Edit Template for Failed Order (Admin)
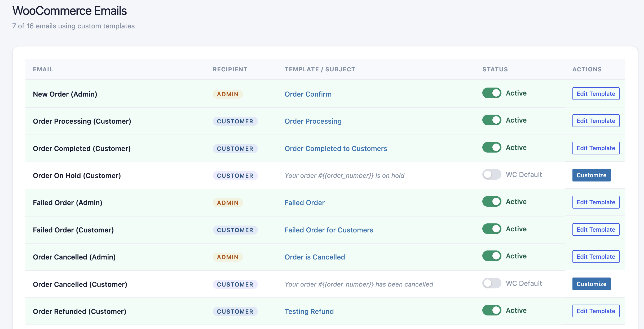The width and height of the screenshot is (644, 329). (x=596, y=202)
